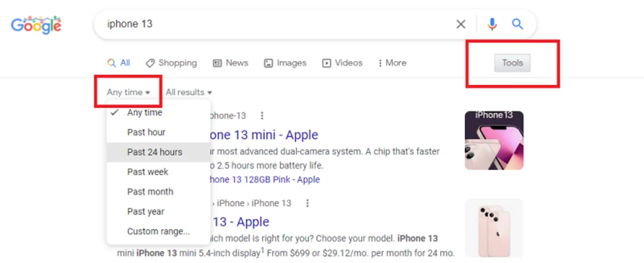Click the pink iPhone 13 banner thumbnail
The width and height of the screenshot is (644, 263).
click(494, 140)
